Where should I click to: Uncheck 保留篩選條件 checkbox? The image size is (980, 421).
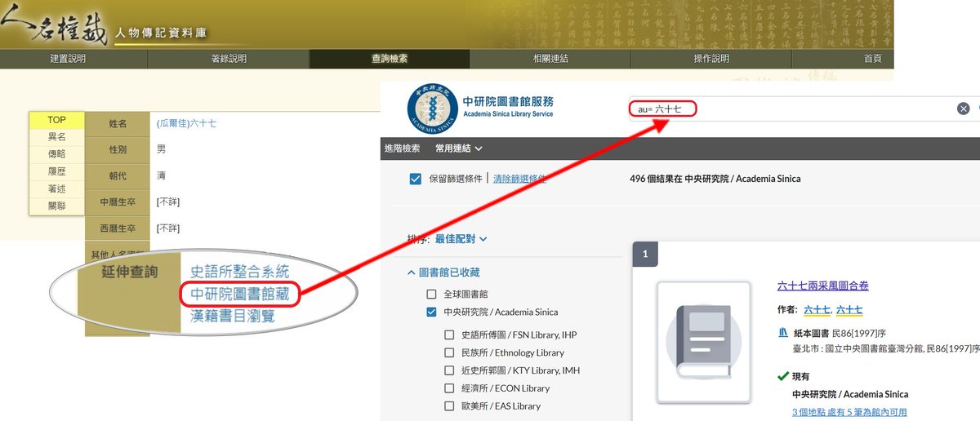(x=415, y=179)
